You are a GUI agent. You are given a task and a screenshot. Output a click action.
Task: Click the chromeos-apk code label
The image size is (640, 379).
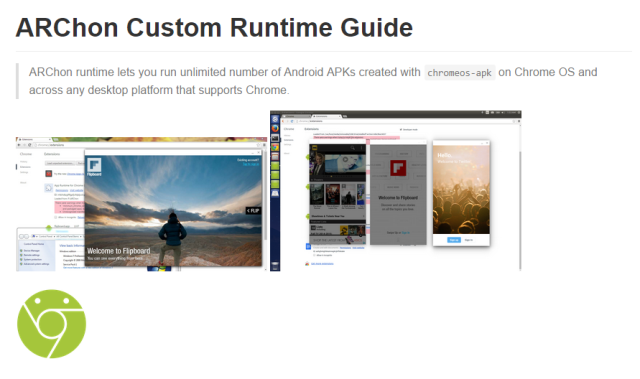click(x=460, y=73)
